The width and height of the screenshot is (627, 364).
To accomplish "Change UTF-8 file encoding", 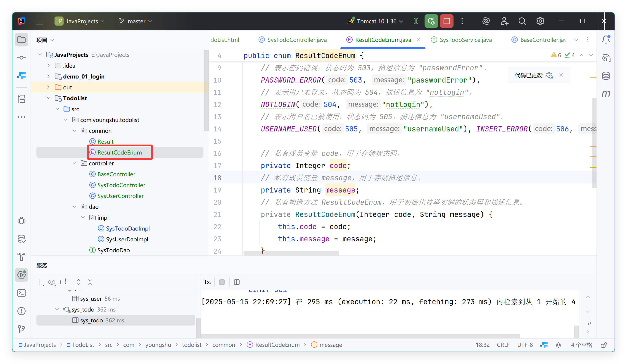I will pyautogui.click(x=525, y=345).
